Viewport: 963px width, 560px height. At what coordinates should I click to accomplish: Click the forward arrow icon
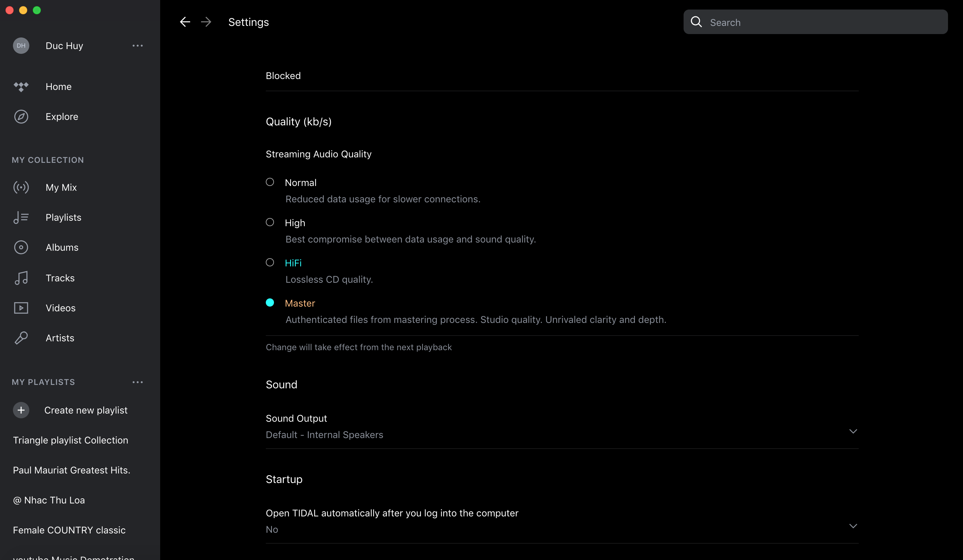click(206, 22)
